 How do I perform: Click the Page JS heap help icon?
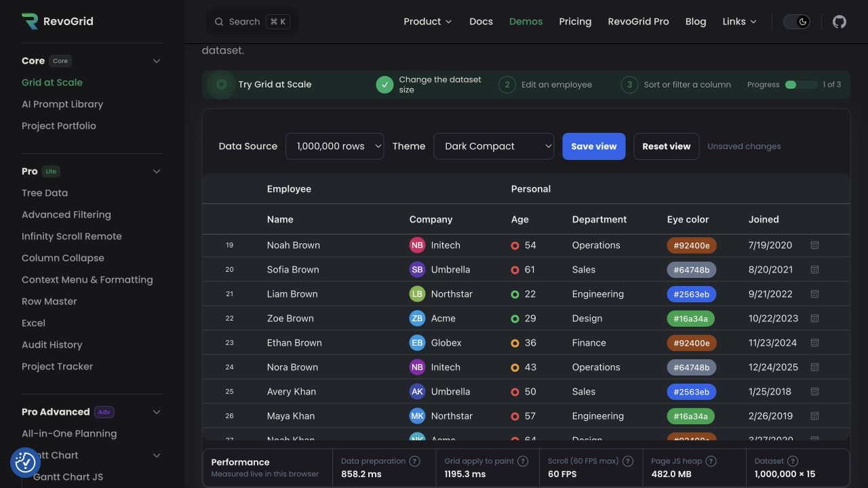pyautogui.click(x=711, y=461)
